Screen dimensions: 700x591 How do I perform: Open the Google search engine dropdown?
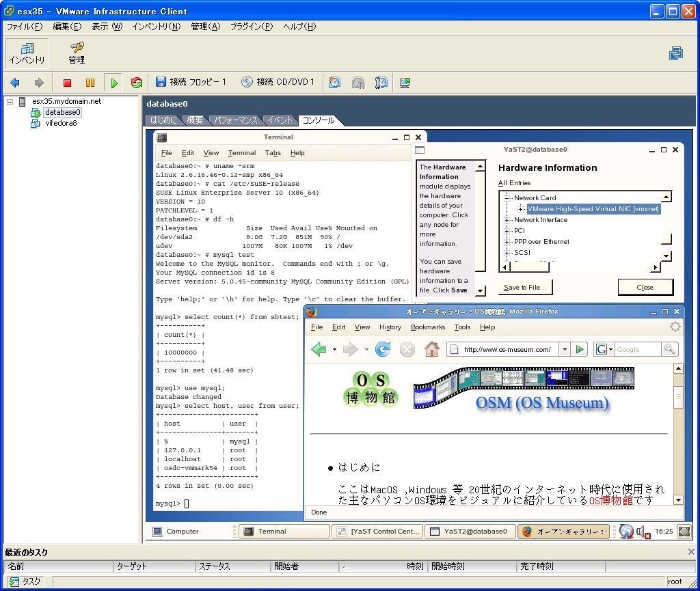[x=604, y=349]
